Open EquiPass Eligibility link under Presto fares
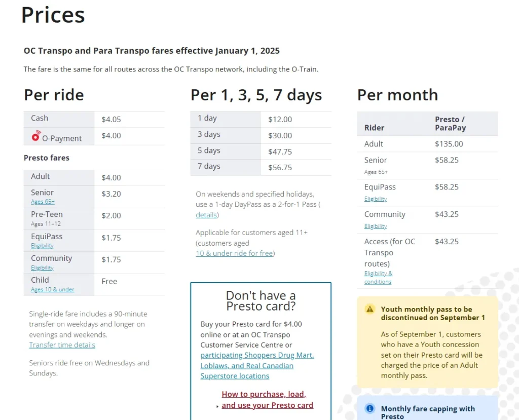Screen dimensions: 519x420 coord(42,246)
